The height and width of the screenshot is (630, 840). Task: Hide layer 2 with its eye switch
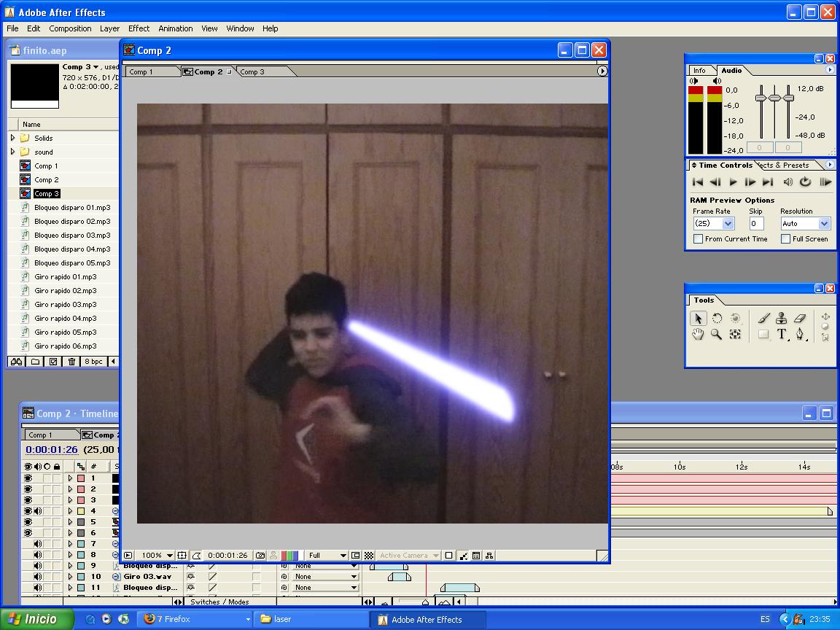28,489
